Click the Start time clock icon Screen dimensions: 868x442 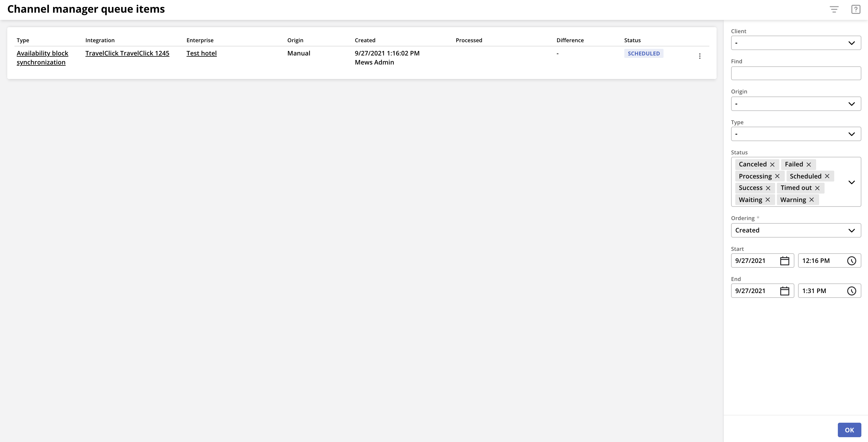click(x=852, y=260)
